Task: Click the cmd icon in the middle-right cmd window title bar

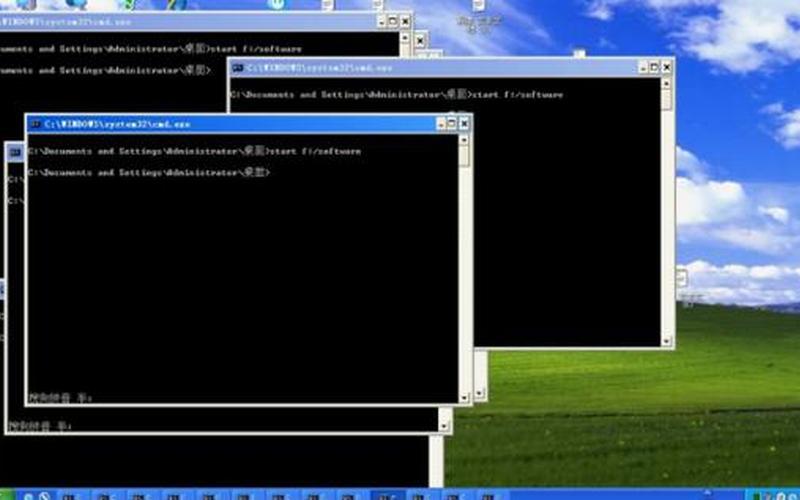Action: tap(237, 68)
